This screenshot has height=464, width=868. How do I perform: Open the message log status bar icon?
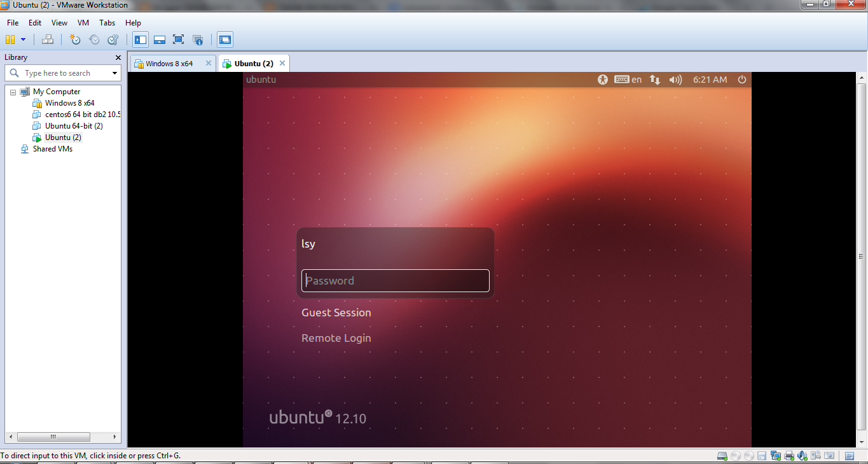[850, 456]
